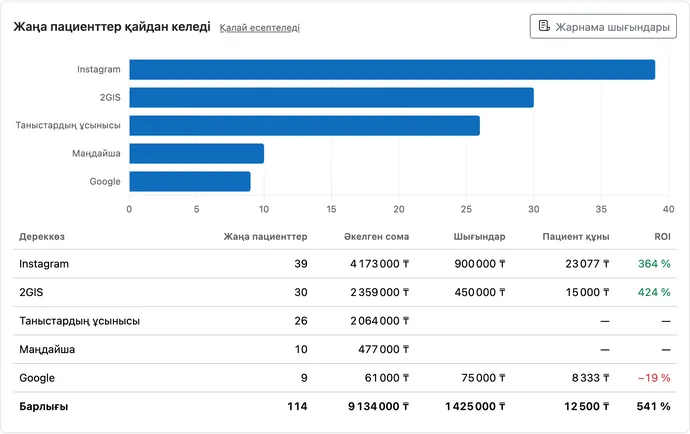Click the 12 500 ₸ total patient cost
The image size is (690, 434).
pos(587,407)
